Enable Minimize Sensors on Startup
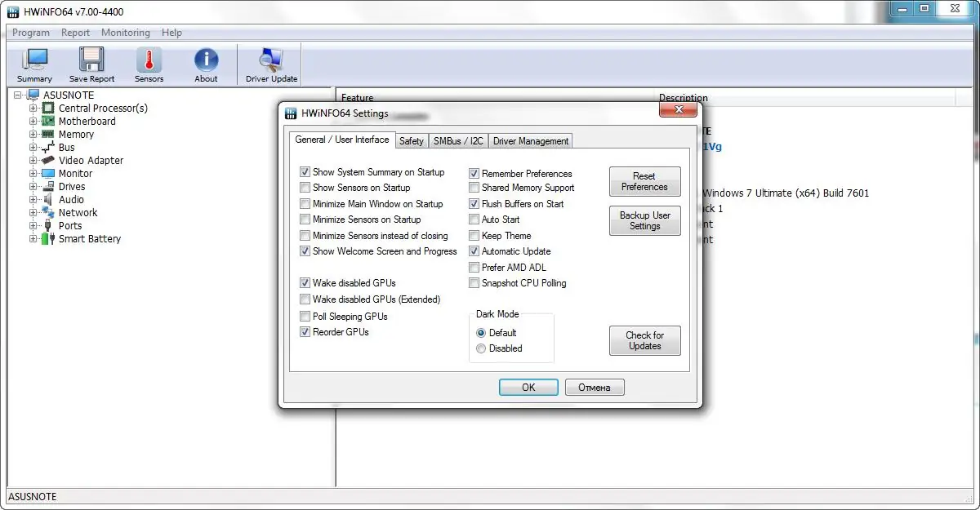The width and height of the screenshot is (980, 510). click(x=305, y=220)
